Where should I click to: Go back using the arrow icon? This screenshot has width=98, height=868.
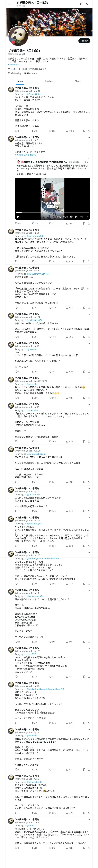(9, 4)
